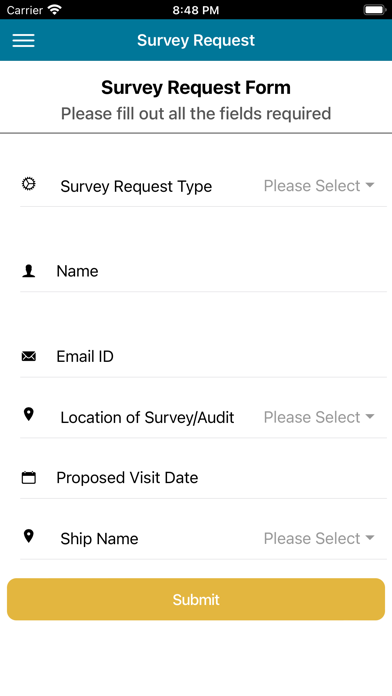Screen dimensions: 392x696
Task: Tap the person icon next to Name
Action: point(29,271)
